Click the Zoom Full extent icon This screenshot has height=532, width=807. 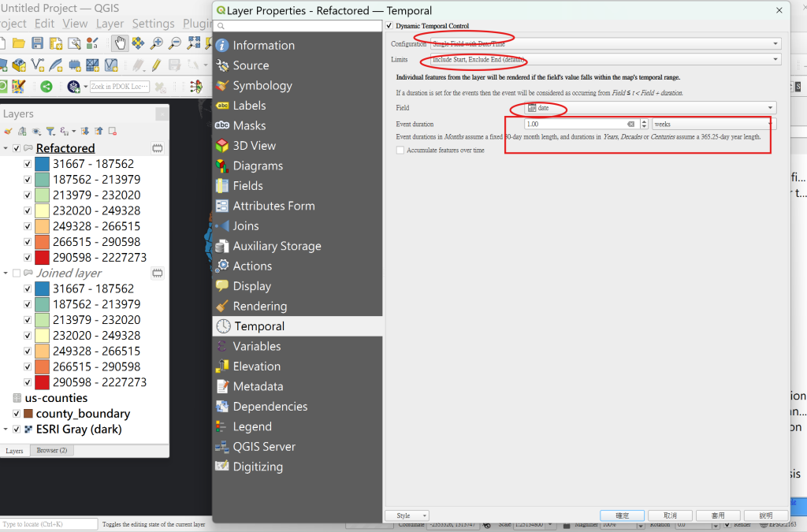194,43
